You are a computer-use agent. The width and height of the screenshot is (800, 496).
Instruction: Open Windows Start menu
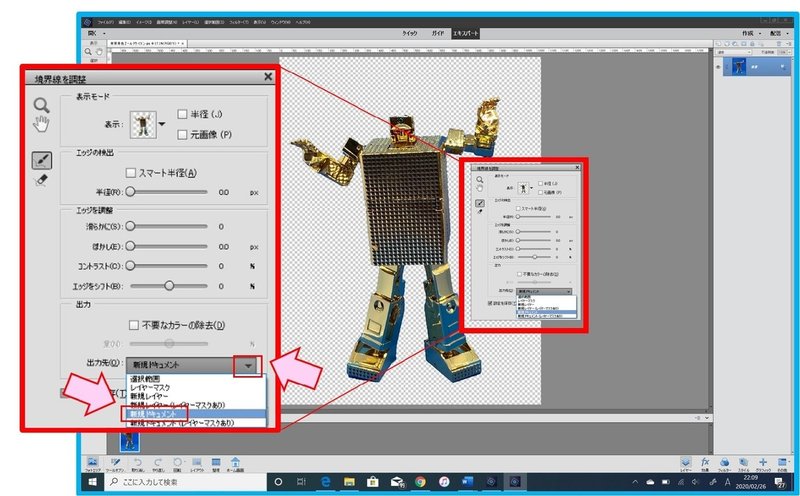[x=92, y=482]
